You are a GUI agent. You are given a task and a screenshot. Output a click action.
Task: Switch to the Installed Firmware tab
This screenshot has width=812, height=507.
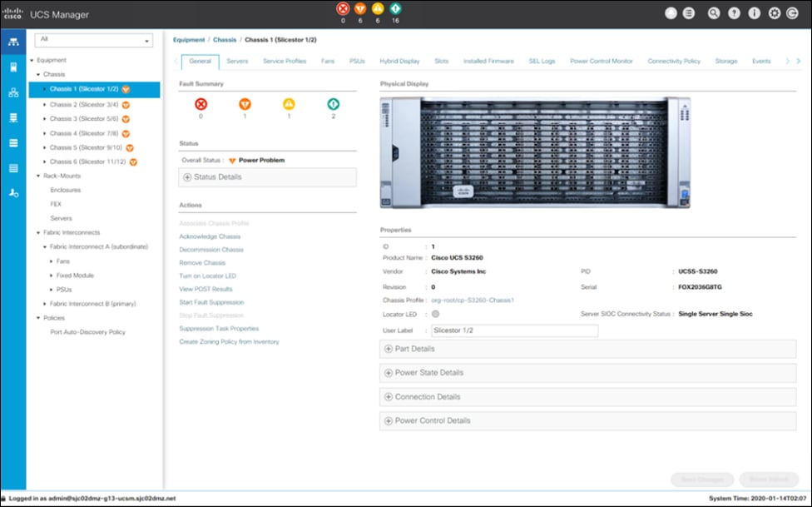(x=488, y=61)
